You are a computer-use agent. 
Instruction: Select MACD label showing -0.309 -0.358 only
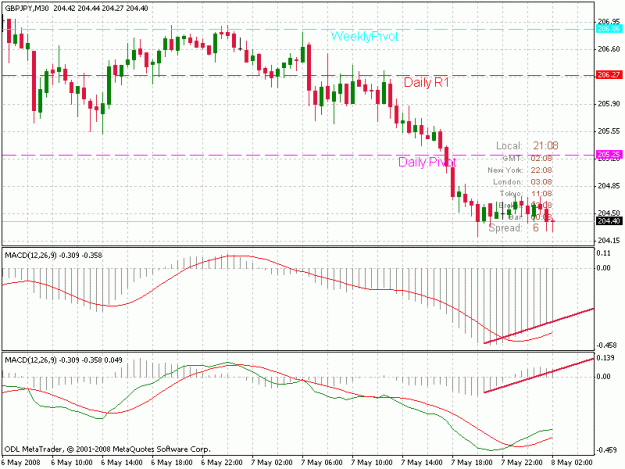(53, 255)
